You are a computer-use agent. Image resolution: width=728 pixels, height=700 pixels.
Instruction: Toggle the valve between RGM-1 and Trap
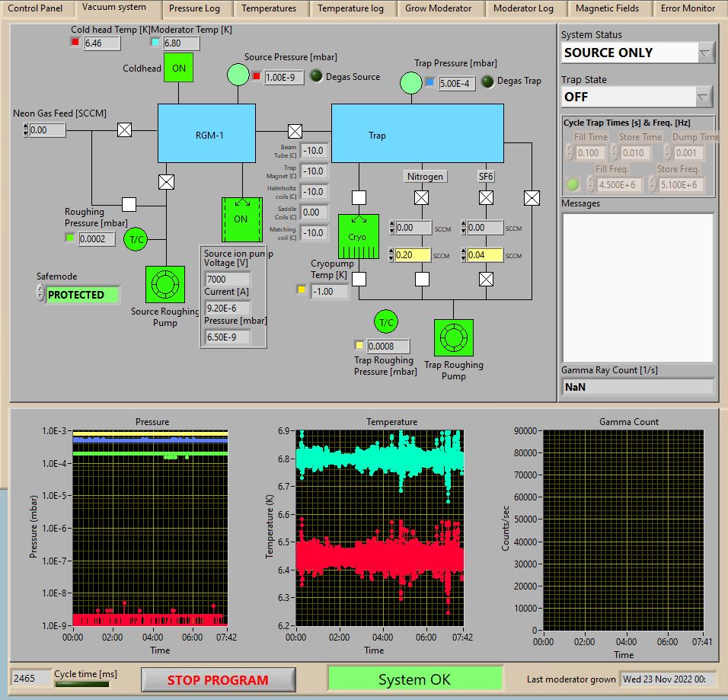295,130
